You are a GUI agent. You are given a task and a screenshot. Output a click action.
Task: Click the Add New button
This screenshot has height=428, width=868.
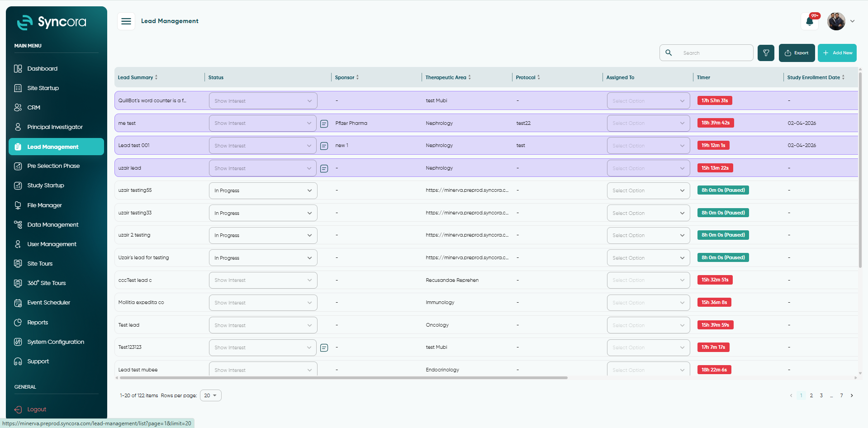coord(837,53)
